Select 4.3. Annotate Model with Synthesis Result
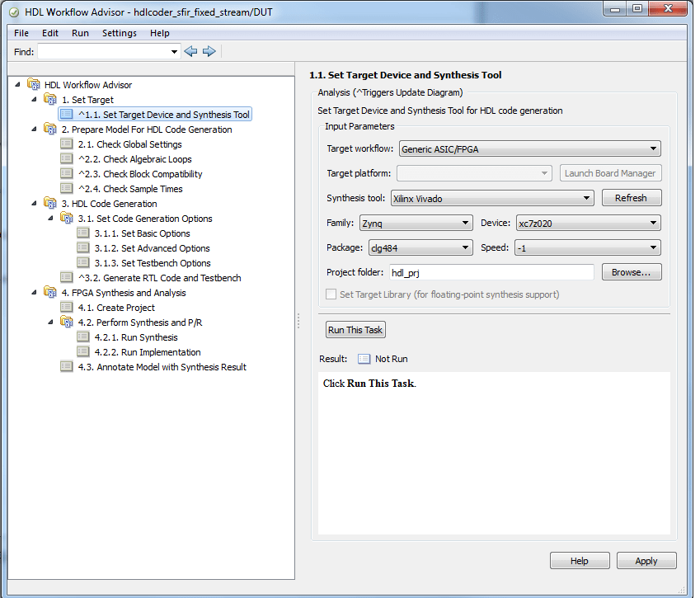This screenshot has width=700, height=598. [162, 367]
